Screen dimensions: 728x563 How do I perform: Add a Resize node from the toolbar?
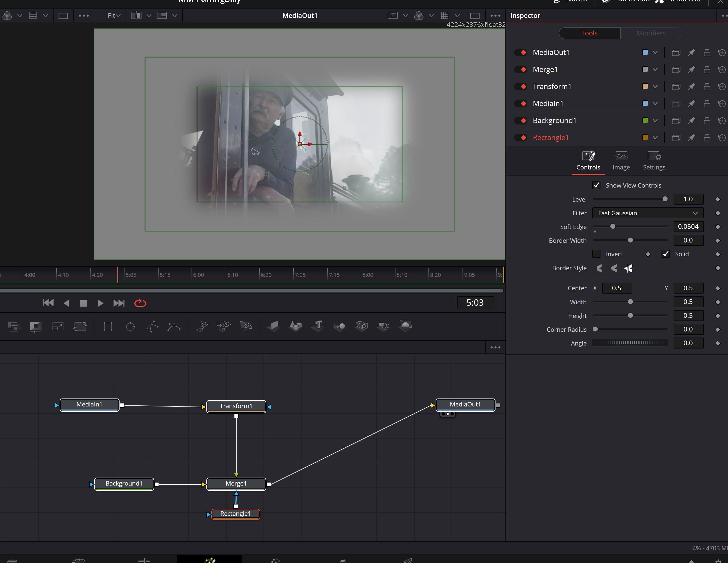point(58,326)
